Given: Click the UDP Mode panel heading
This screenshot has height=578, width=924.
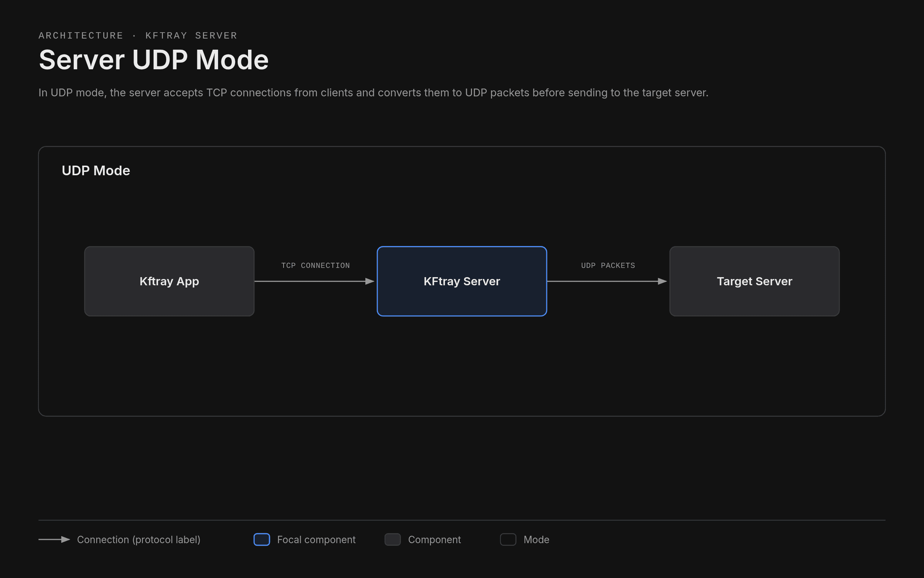Looking at the screenshot, I should pos(96,170).
